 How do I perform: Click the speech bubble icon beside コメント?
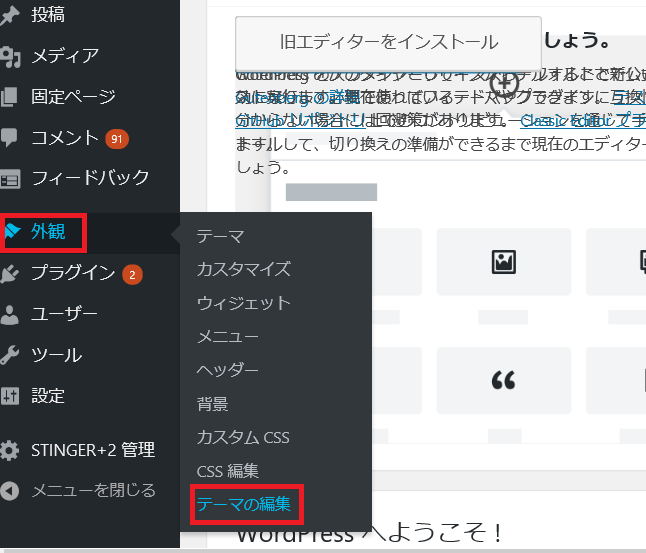click(x=9, y=138)
